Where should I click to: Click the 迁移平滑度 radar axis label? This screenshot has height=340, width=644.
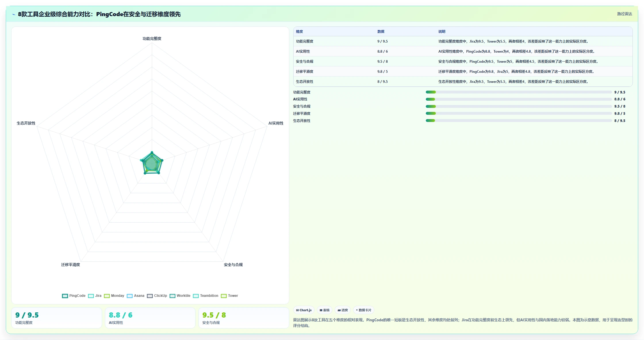pos(70,265)
